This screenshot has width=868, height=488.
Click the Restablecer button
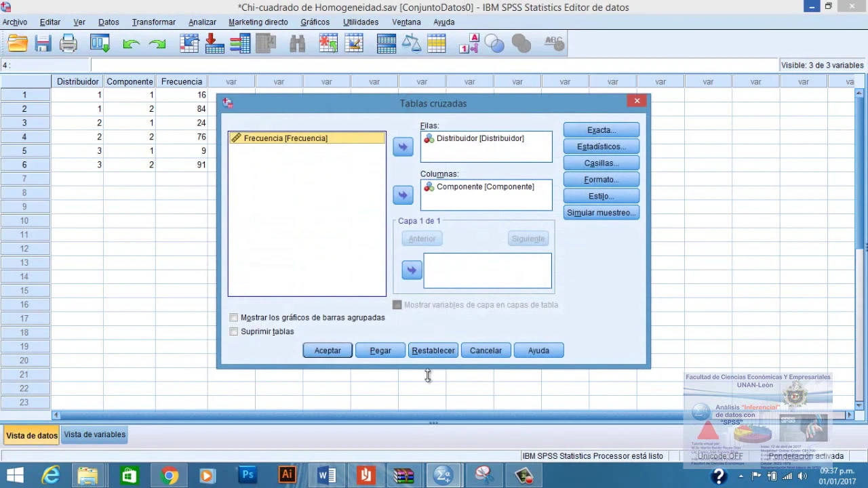[x=433, y=350]
